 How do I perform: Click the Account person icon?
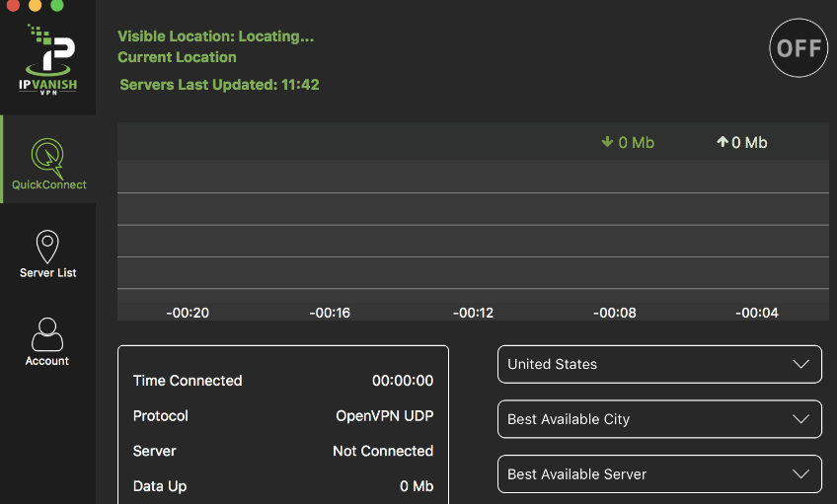click(x=47, y=334)
